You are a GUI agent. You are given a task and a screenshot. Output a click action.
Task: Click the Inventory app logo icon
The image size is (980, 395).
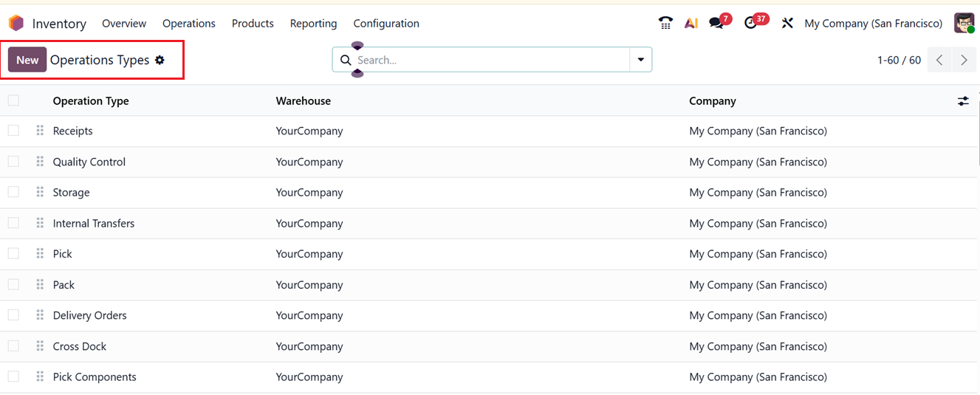tap(16, 24)
